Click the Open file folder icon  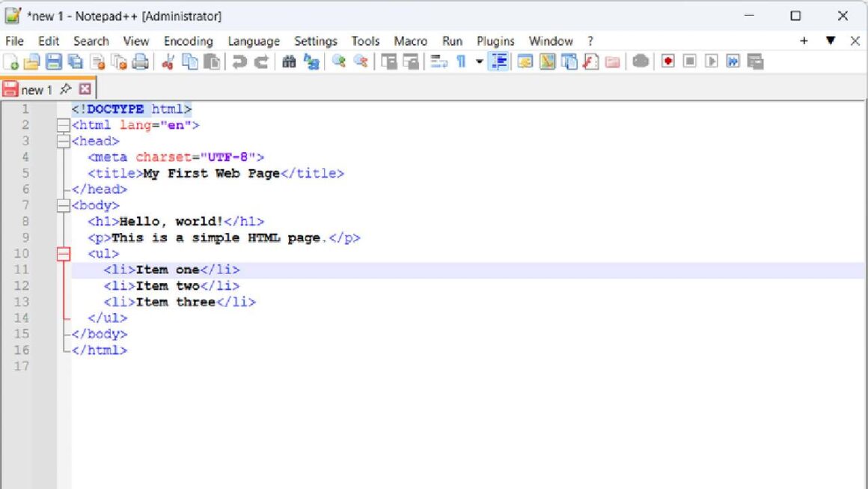(x=32, y=61)
